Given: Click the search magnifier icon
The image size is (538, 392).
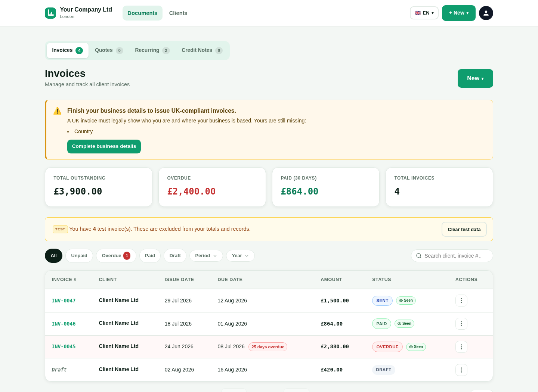Looking at the screenshot, I should click(x=419, y=256).
